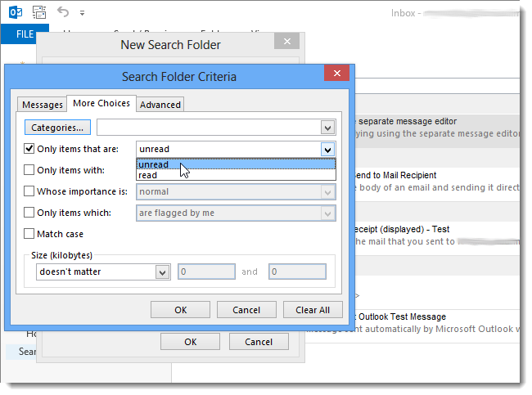Click the second size value field
The height and width of the screenshot is (395, 532).
[298, 272]
